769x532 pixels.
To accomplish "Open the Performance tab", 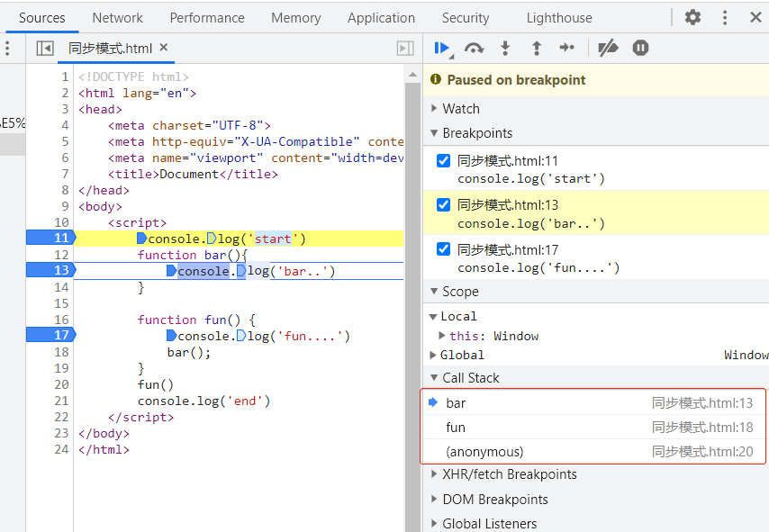I will (x=207, y=18).
